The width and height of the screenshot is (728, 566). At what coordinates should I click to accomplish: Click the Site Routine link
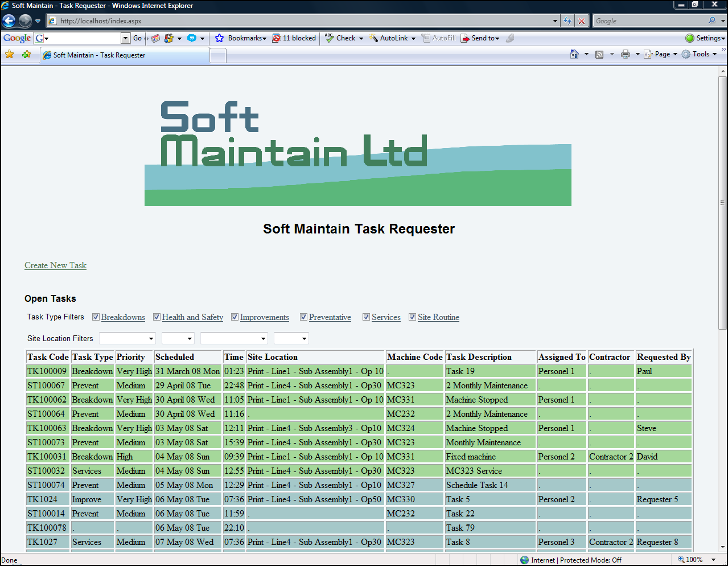438,317
